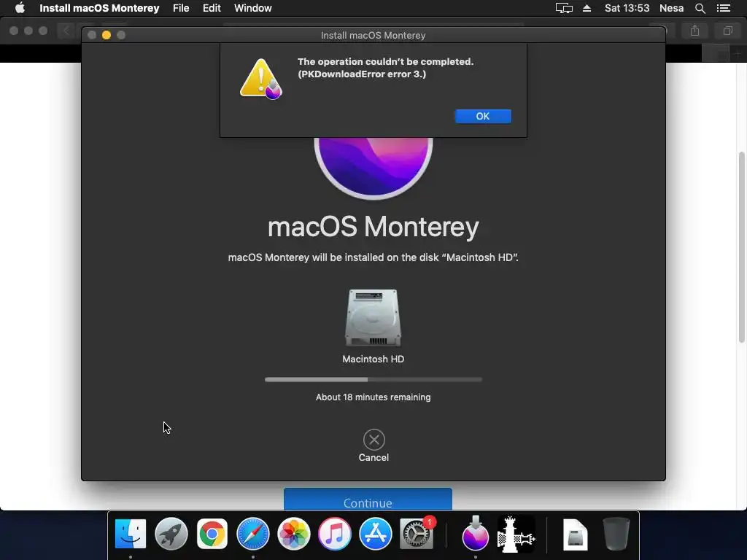Open the Window menu
This screenshot has height=560, width=747.
coord(253,8)
